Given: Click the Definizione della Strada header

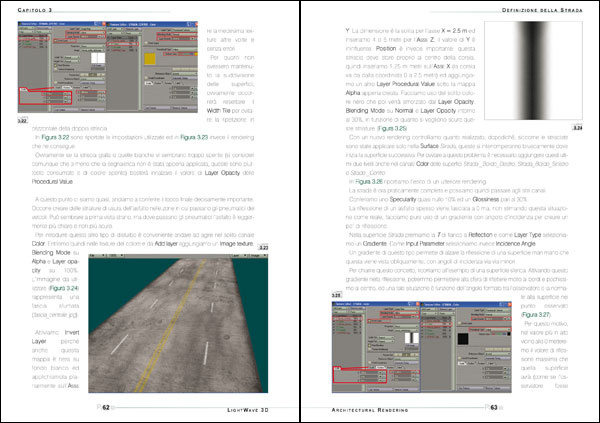Looking at the screenshot, I should 542,10.
